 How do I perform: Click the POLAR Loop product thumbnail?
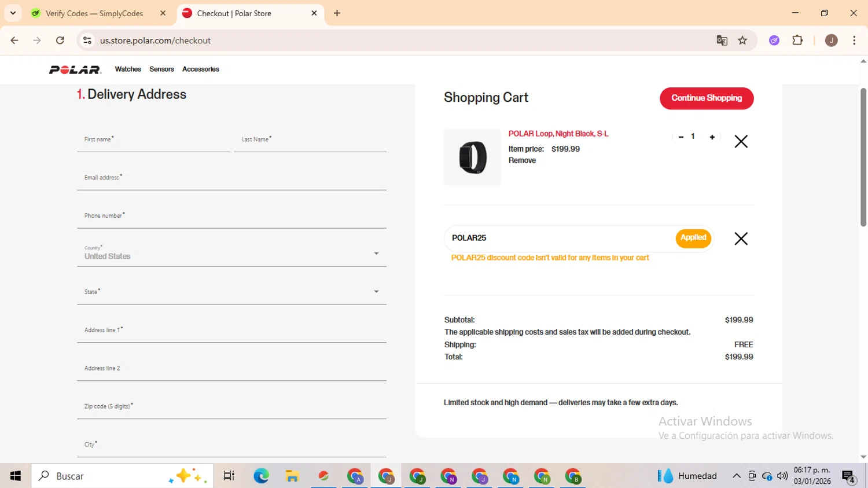click(x=472, y=157)
